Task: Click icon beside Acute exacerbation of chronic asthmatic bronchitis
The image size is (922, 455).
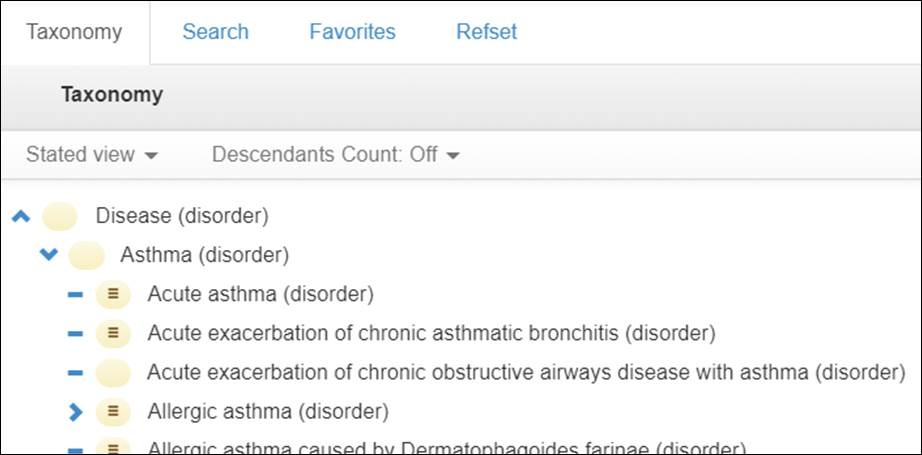Action: [x=113, y=334]
